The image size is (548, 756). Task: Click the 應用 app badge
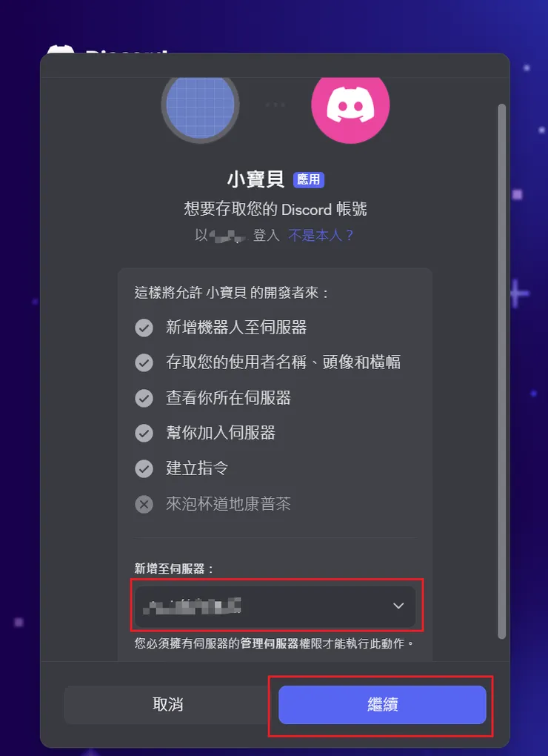pos(309,180)
